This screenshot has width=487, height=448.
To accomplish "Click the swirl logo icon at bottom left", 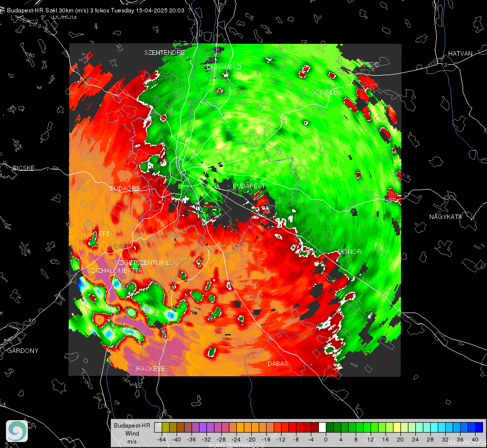I will (x=17, y=431).
